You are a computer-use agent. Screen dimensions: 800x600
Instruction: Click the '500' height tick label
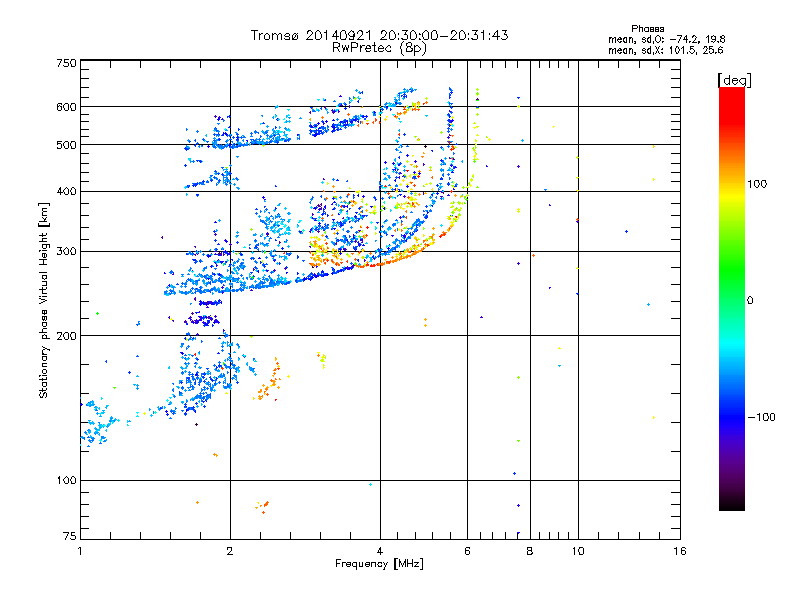(66, 145)
